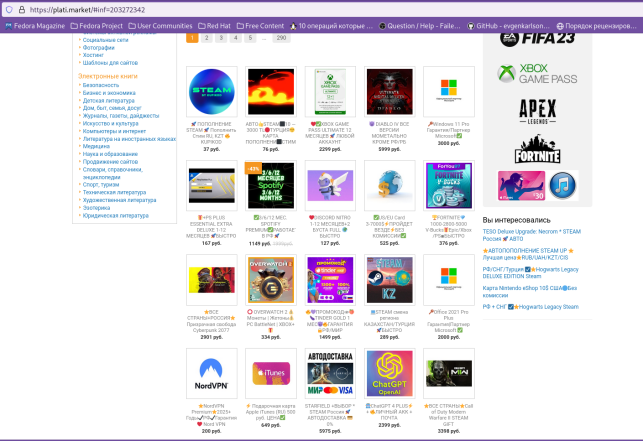Click the lock icon in the address bar

(x=22, y=9)
